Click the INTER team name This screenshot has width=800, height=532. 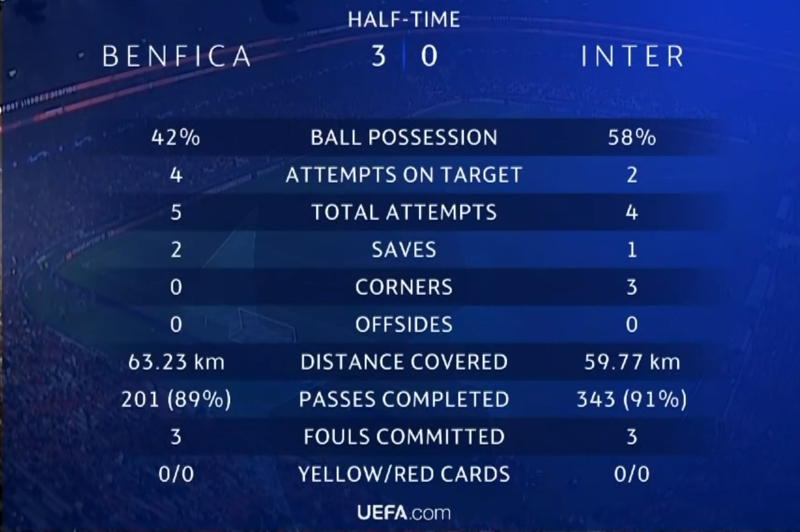(633, 57)
